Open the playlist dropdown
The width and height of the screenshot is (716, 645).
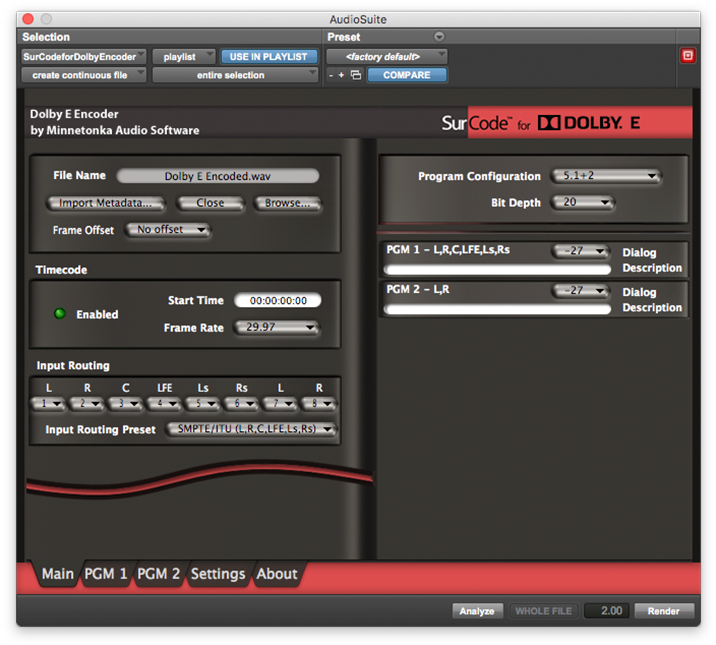pyautogui.click(x=184, y=57)
